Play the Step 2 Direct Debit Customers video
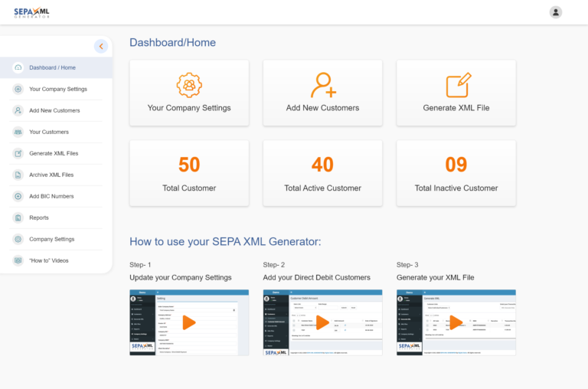Viewport: 588px width, 389px height. coord(322,322)
